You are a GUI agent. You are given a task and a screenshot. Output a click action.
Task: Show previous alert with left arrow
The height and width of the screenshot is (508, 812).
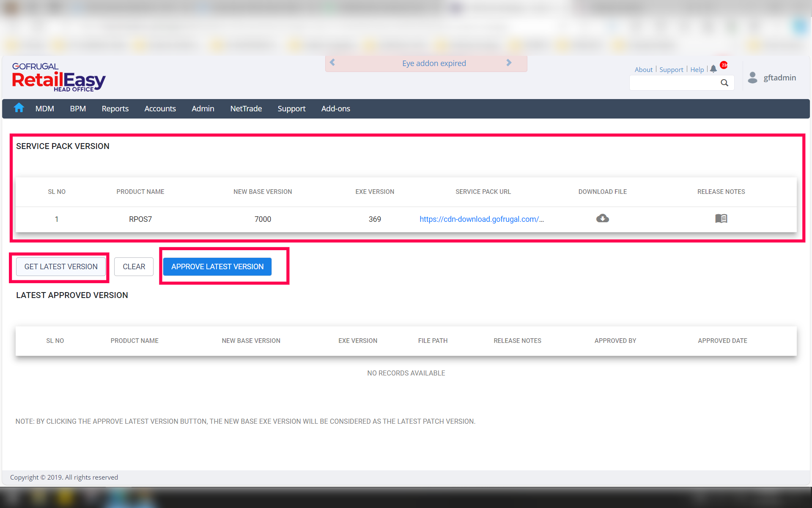[332, 63]
